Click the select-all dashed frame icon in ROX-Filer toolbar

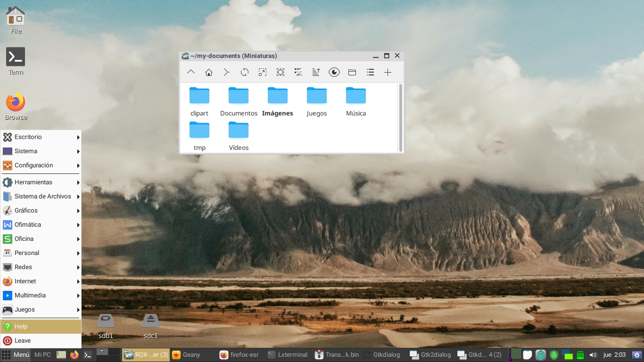[x=281, y=72]
